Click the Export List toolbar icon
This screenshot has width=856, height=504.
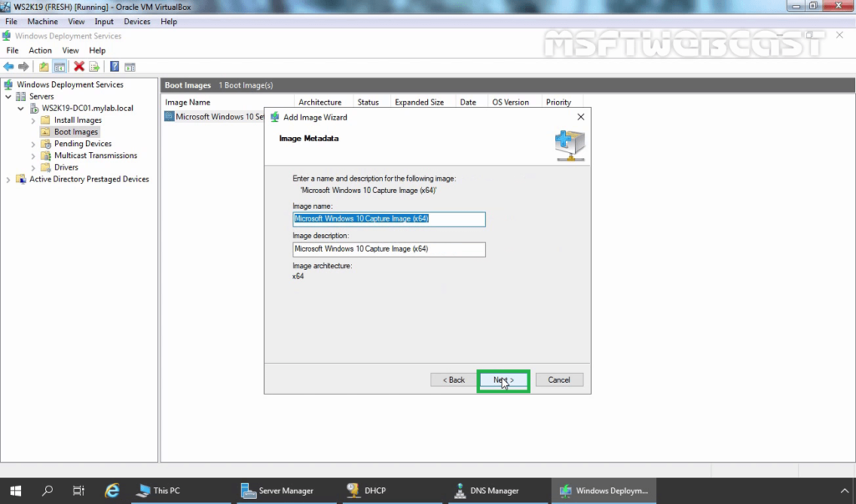[x=94, y=67]
